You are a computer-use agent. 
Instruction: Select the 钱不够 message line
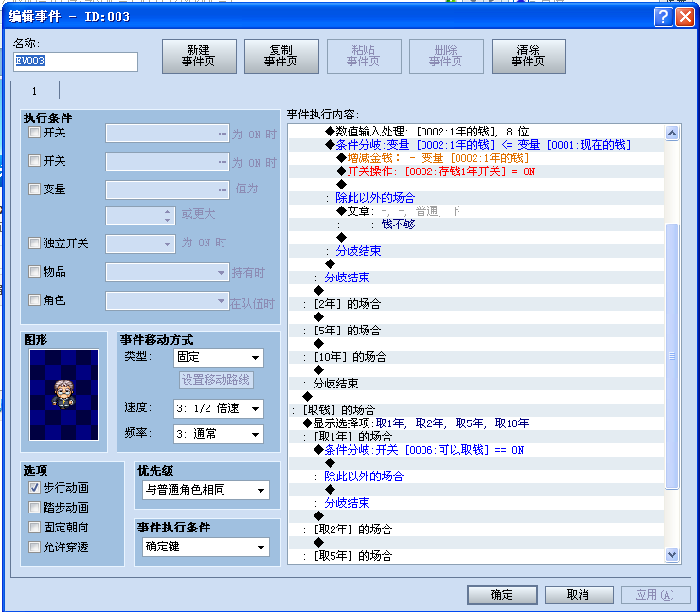click(476, 225)
